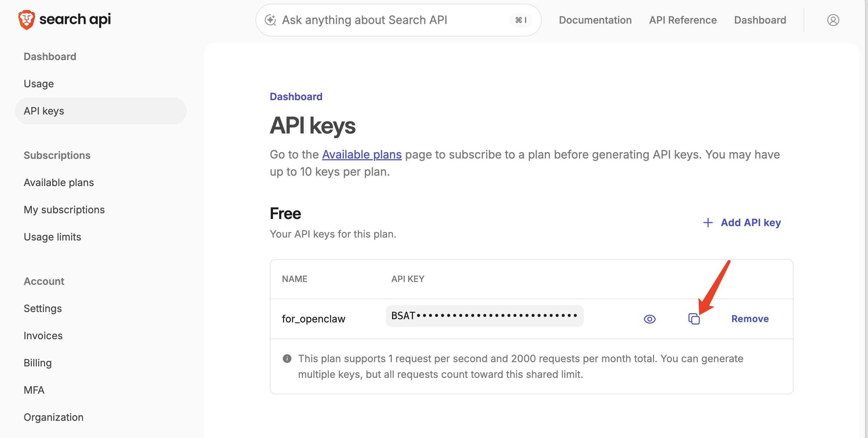The image size is (868, 438).
Task: Go to Dashboard in top navigation
Action: click(x=760, y=20)
